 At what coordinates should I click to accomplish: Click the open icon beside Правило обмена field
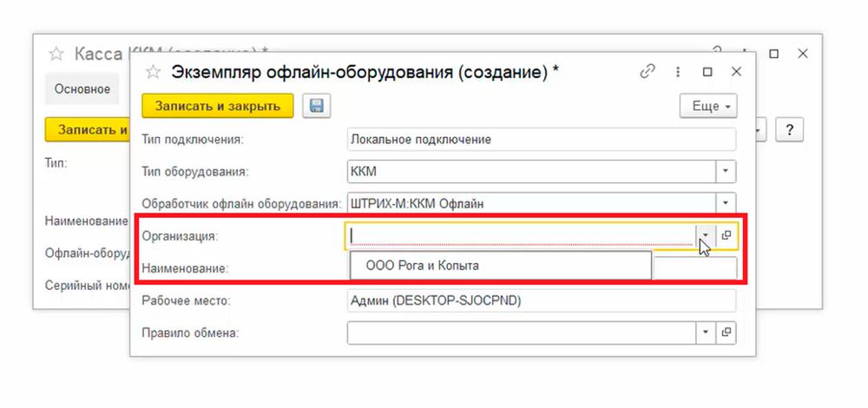tap(727, 332)
